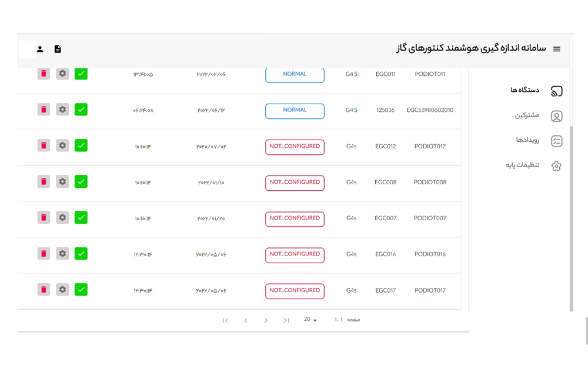This screenshot has width=588, height=368.
Task: Delete the PODIOT017 device row
Action: coord(44,290)
